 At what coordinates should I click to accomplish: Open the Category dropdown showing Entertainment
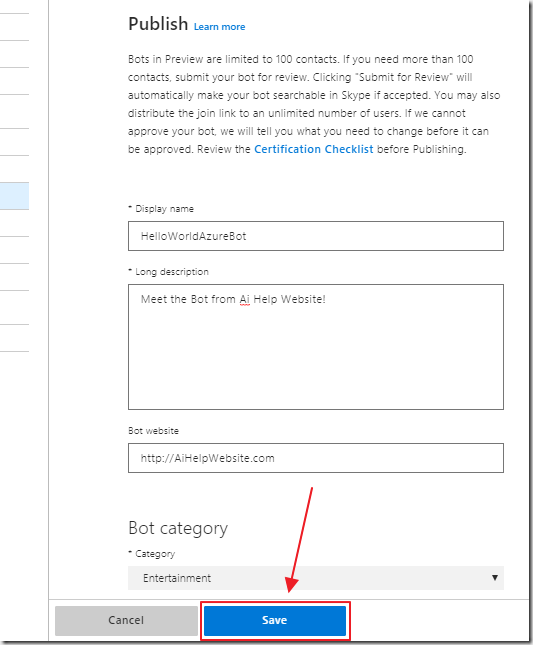coord(315,578)
